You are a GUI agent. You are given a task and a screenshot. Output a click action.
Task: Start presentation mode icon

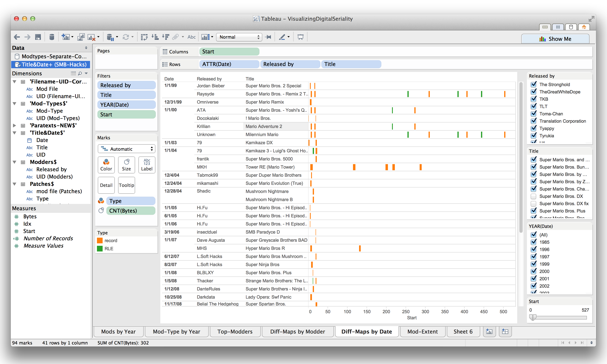pyautogui.click(x=300, y=37)
